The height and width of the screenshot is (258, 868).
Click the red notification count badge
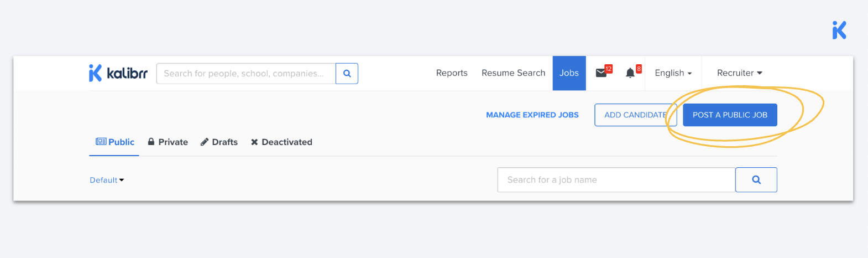[639, 69]
